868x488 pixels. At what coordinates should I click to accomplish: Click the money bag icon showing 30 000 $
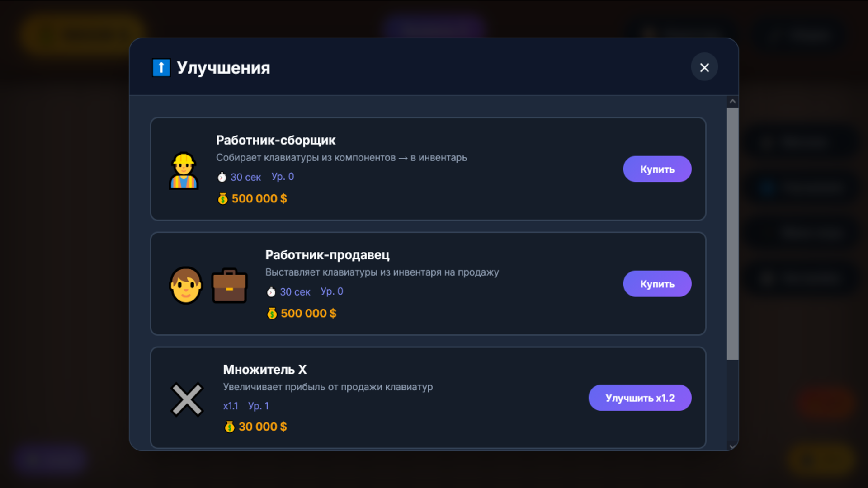pos(230,426)
